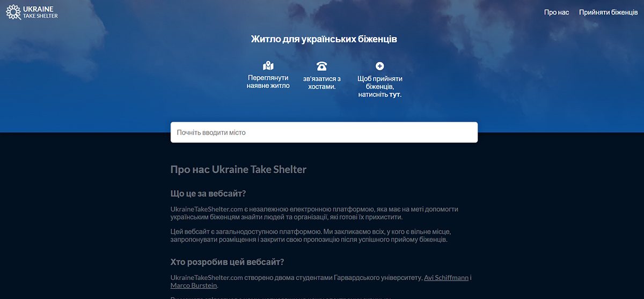Click the telephone icon above зв'язатися з хостами
This screenshot has width=644, height=299.
pos(322,66)
